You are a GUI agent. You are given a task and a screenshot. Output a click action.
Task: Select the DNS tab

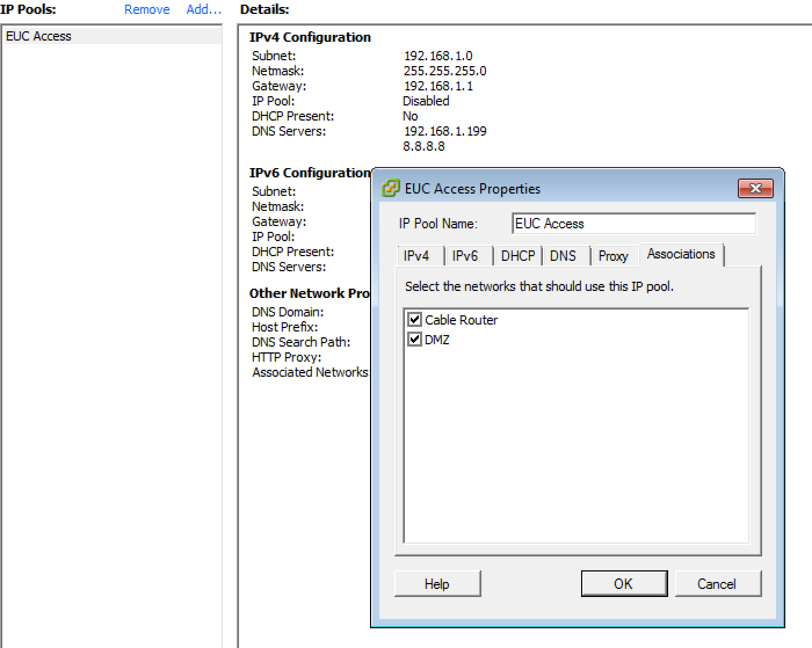coord(563,256)
